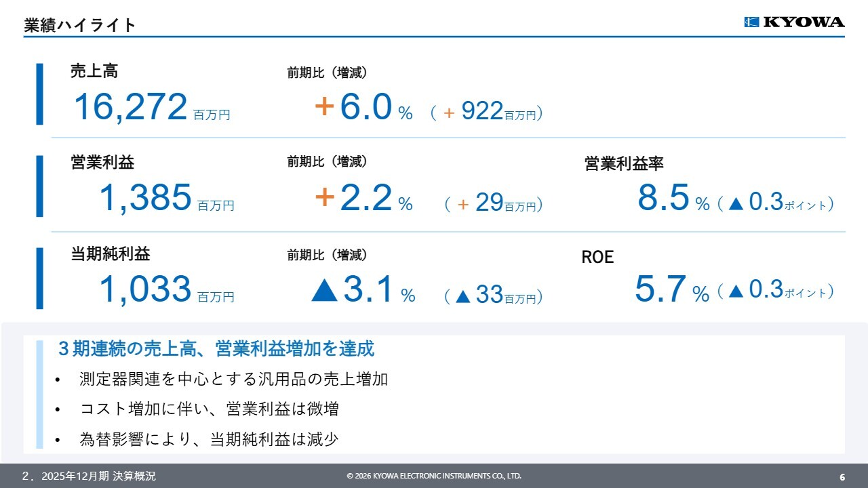868x488 pixels.
Task: Click the headline 3期連続の売上高、営業利益増加を達成
Action: [216, 349]
